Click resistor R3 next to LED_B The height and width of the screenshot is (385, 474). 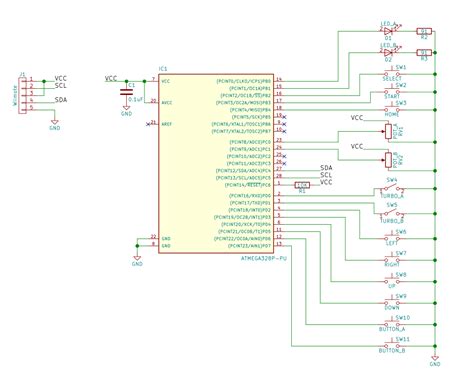[x=424, y=53]
